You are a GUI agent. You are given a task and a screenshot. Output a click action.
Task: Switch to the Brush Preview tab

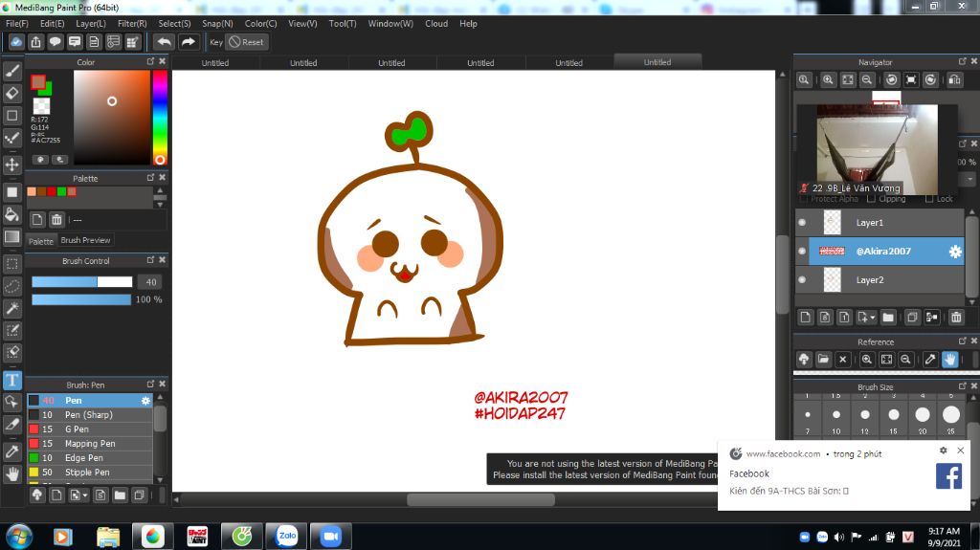click(x=85, y=240)
